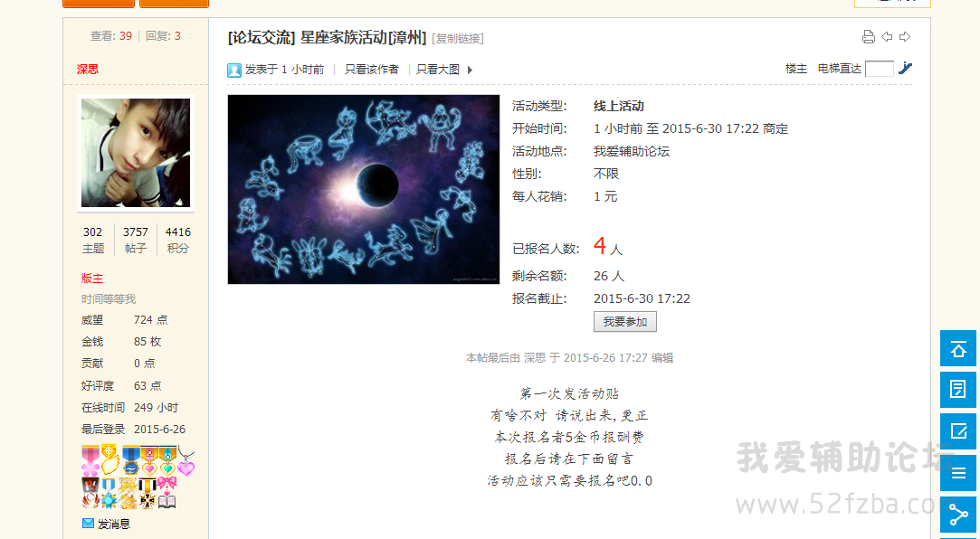Go to the next thread arrow icon

point(904,37)
